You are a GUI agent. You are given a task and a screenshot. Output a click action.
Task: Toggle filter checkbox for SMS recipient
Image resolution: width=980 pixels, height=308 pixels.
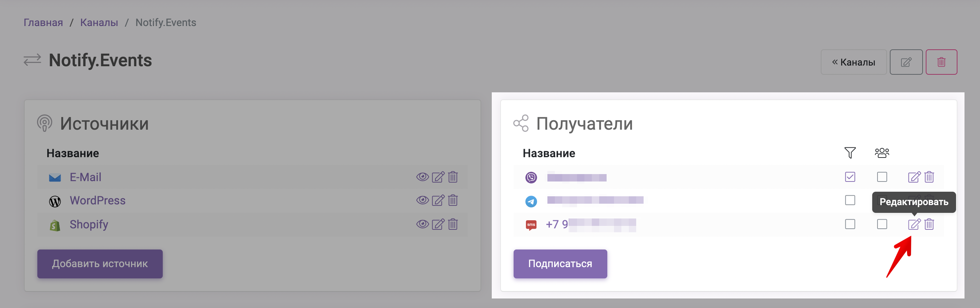pos(850,224)
